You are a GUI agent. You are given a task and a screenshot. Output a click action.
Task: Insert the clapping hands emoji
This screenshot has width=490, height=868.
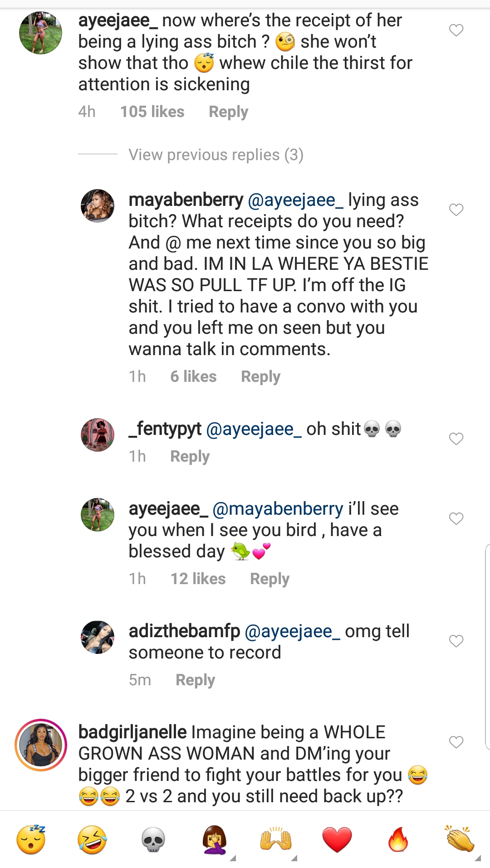pyautogui.click(x=460, y=839)
